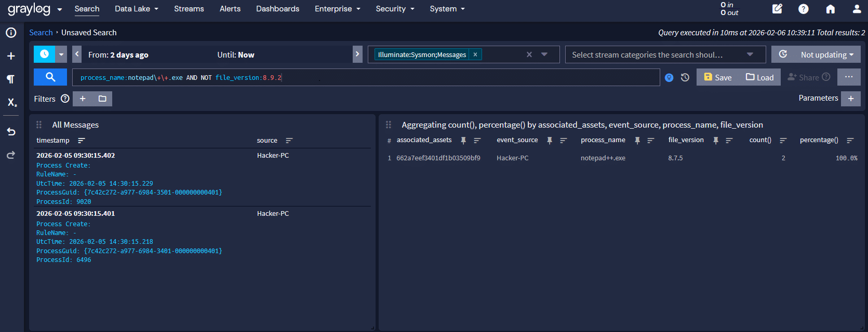The image size is (868, 332).
Task: Expand the stream categories selector
Action: pos(750,54)
